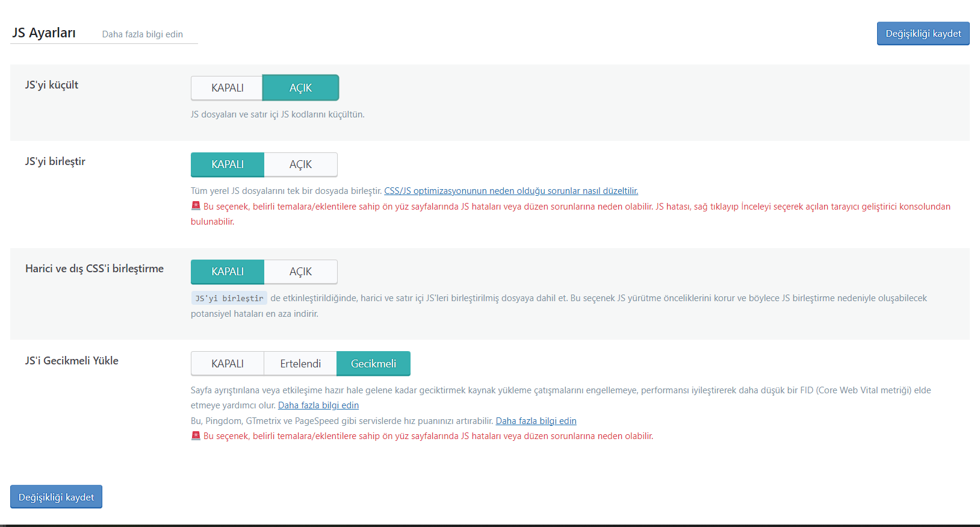Set JS'yi birleştir to KAPALI
980x527 pixels.
point(228,164)
